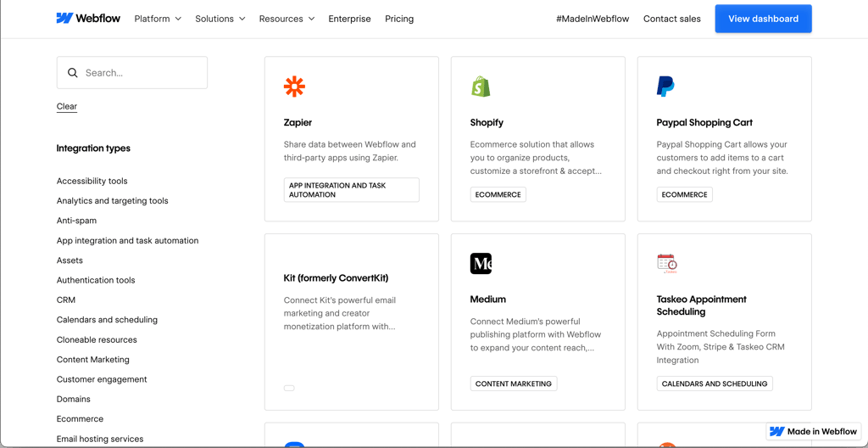Click the Made in Webflow badge

click(x=814, y=431)
